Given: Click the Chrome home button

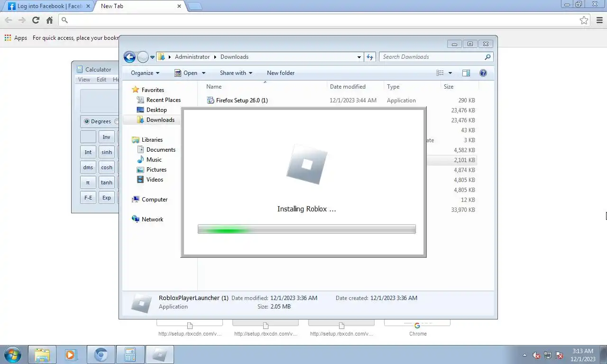Looking at the screenshot, I should tap(49, 20).
